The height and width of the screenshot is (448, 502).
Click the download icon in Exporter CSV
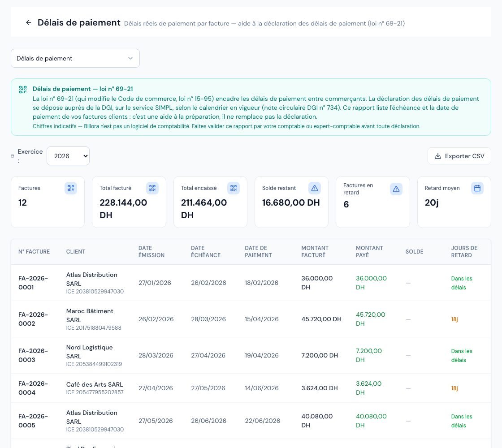point(437,156)
